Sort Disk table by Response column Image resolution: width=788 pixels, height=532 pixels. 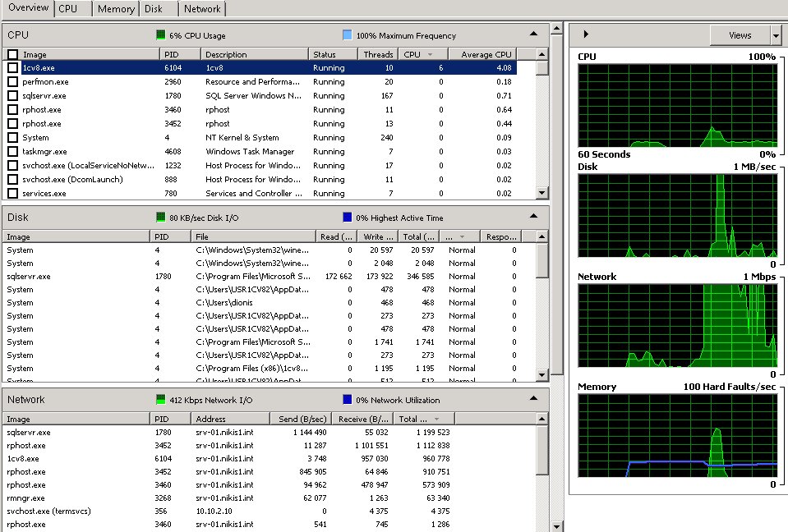pos(501,236)
